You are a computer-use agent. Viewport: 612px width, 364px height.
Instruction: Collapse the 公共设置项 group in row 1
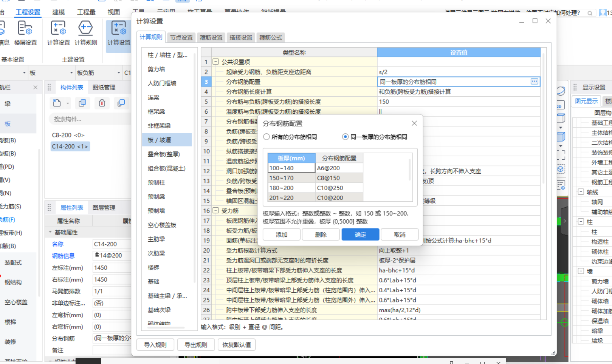(216, 62)
